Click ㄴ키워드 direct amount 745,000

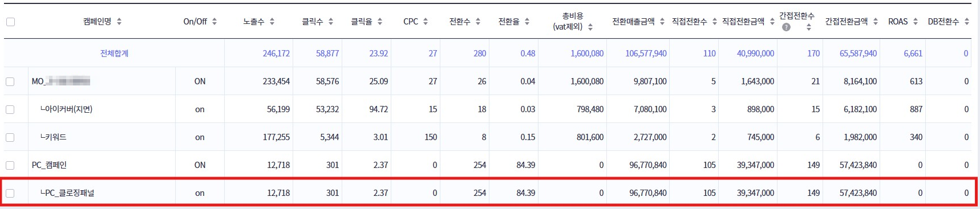pos(760,137)
